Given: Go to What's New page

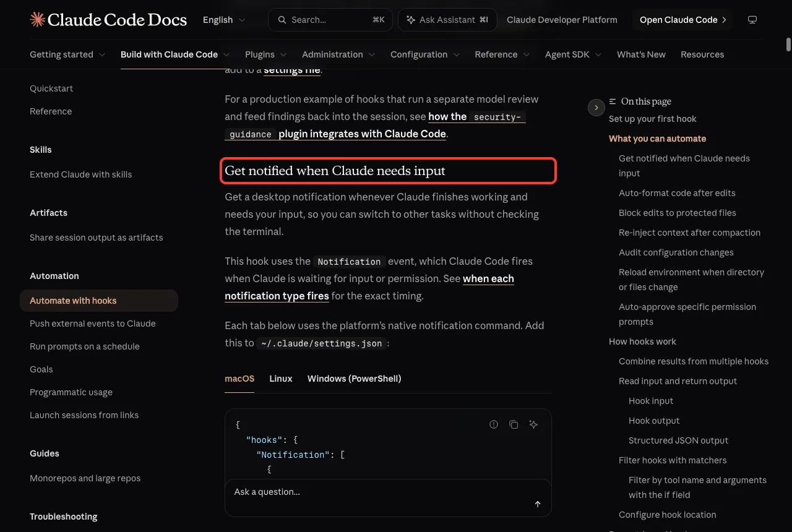Looking at the screenshot, I should tap(641, 54).
